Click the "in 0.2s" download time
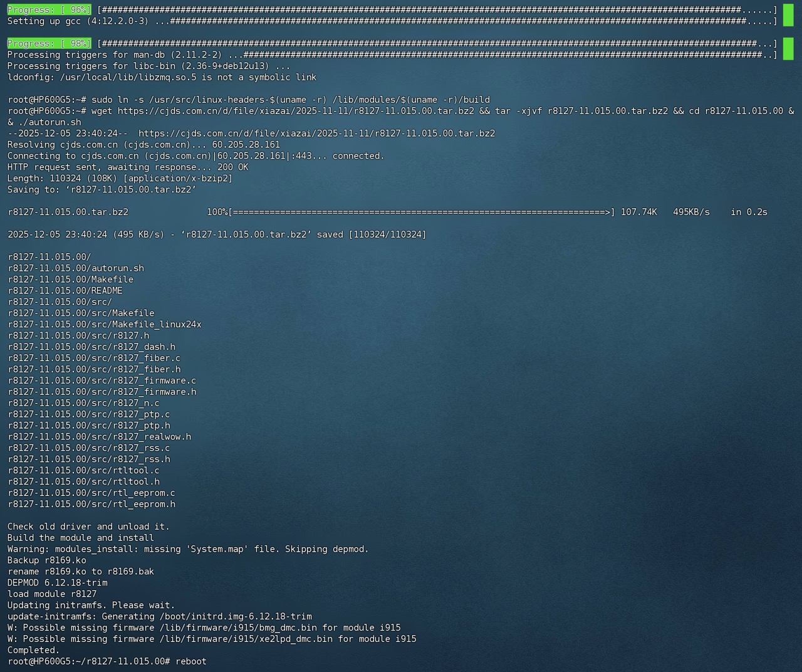Image resolution: width=802 pixels, height=672 pixels. [749, 213]
